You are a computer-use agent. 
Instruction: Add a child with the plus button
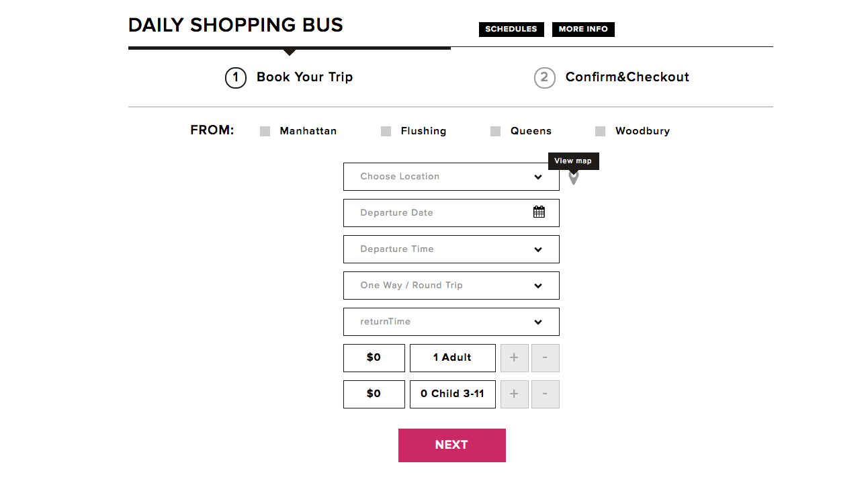[x=514, y=394]
